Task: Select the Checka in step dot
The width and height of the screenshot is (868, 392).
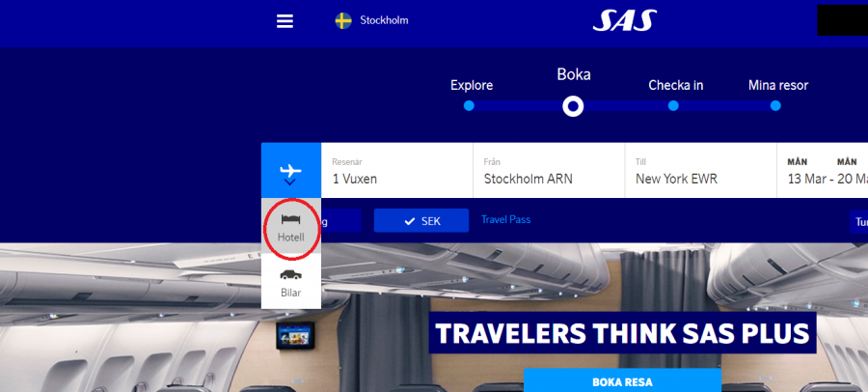Action: click(x=673, y=106)
